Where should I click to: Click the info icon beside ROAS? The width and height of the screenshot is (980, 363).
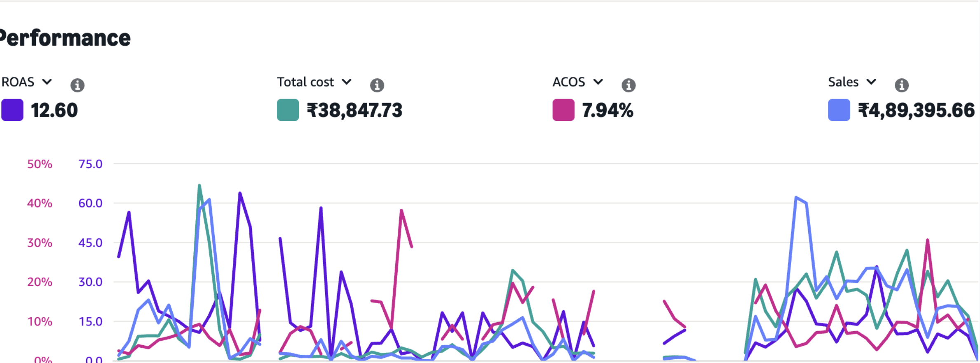coord(77,85)
